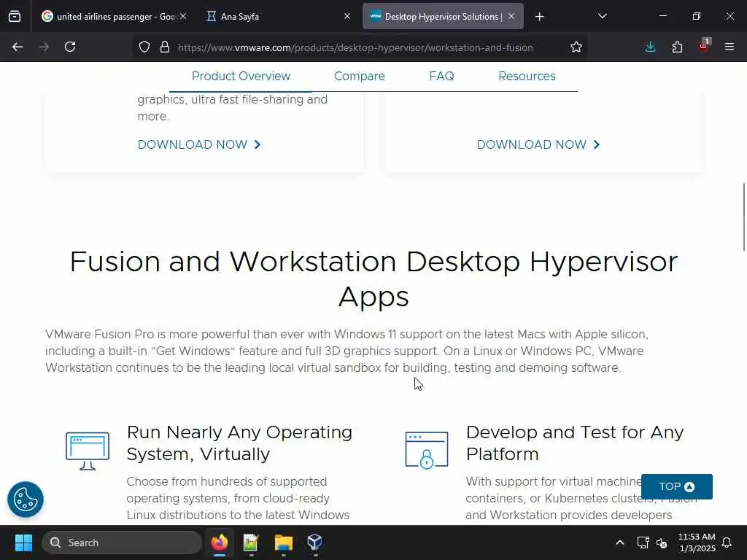The height and width of the screenshot is (560, 747).
Task: Click the Develop and Test for Any Platform heading
Action: tap(575, 443)
